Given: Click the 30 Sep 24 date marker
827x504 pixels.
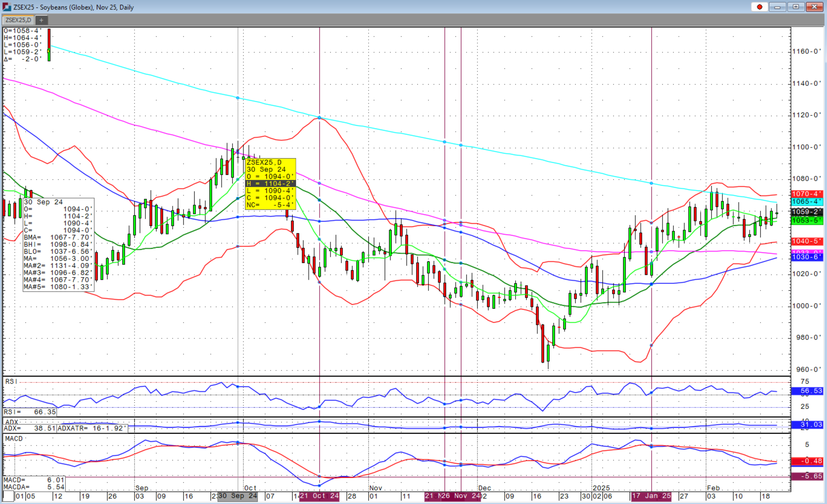Looking at the screenshot, I should pos(237,496).
